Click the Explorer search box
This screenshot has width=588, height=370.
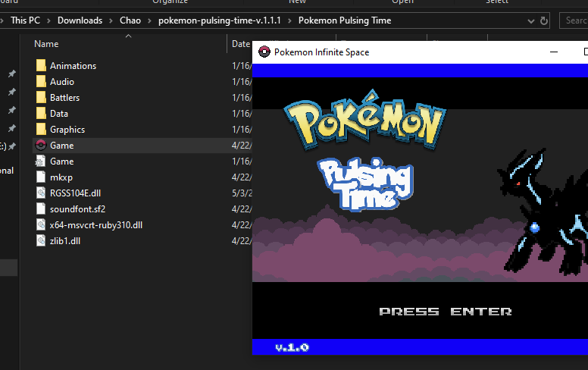pos(574,20)
